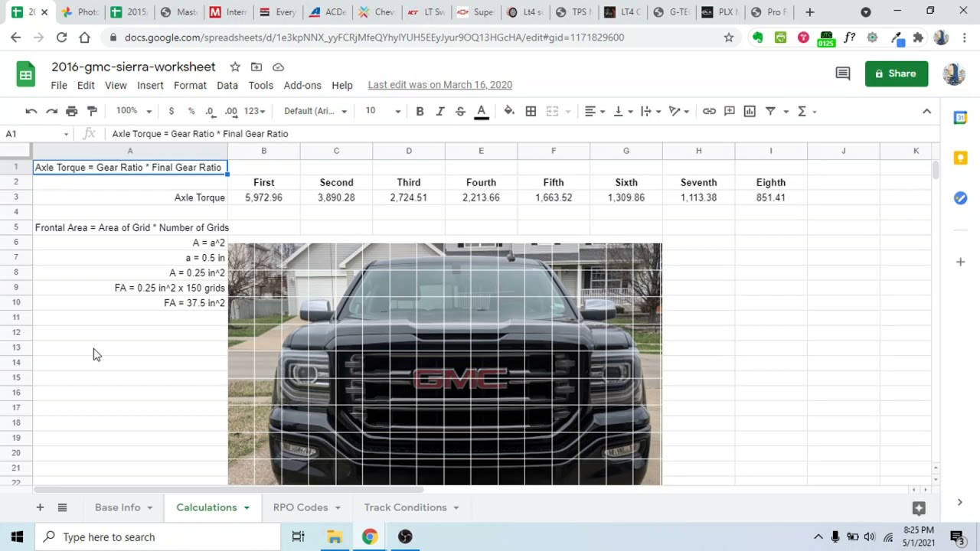Open Chrome in Windows taskbar
The image size is (980, 551).
370,536
